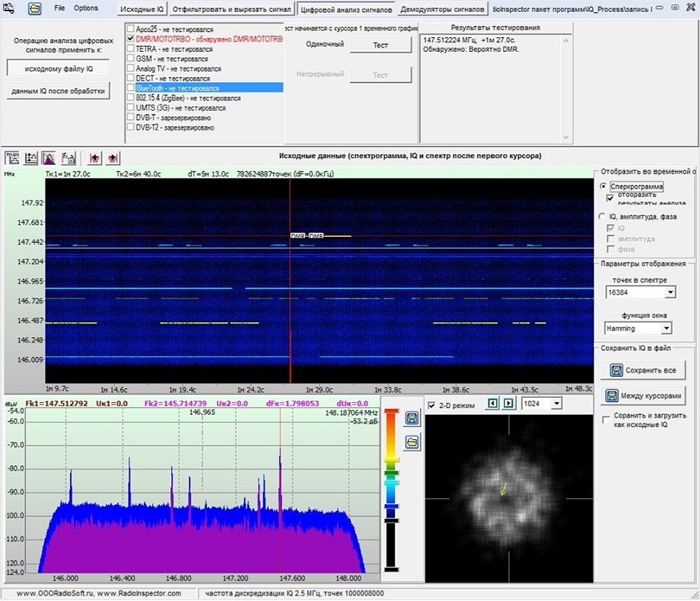The height and width of the screenshot is (601, 700).
Task: Click the max-hold spectrum toolbar icon
Action: 13,158
